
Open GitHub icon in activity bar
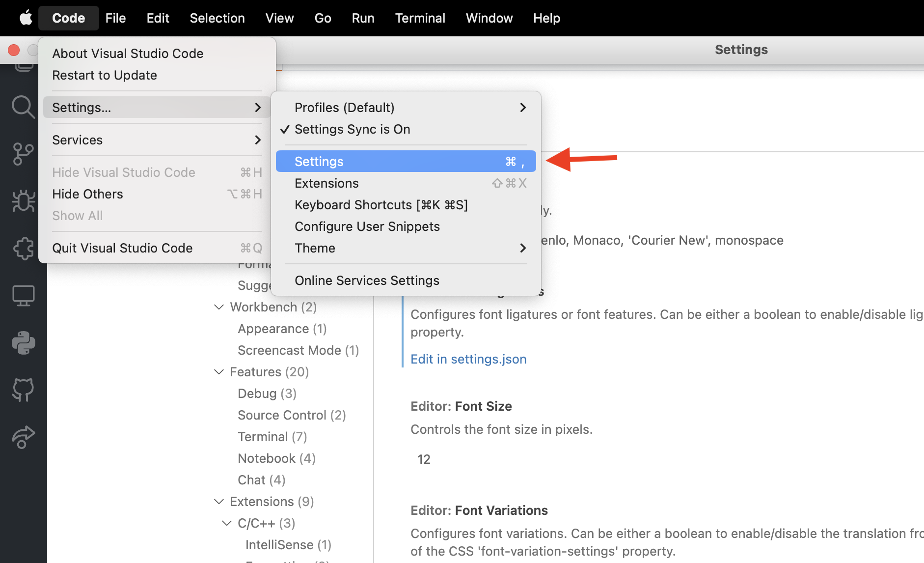click(x=23, y=390)
